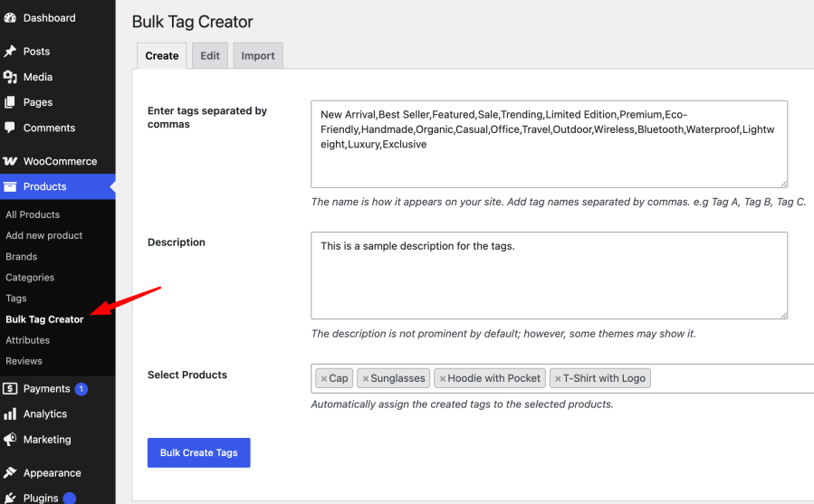Click the Bulk Create Tags button
Screen dimensions: 814x504
tap(199, 452)
